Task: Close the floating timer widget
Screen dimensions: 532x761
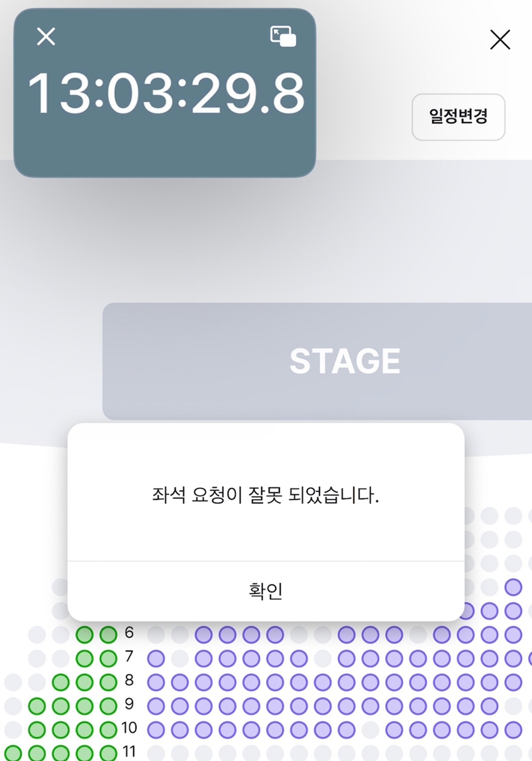Action: 46,36
